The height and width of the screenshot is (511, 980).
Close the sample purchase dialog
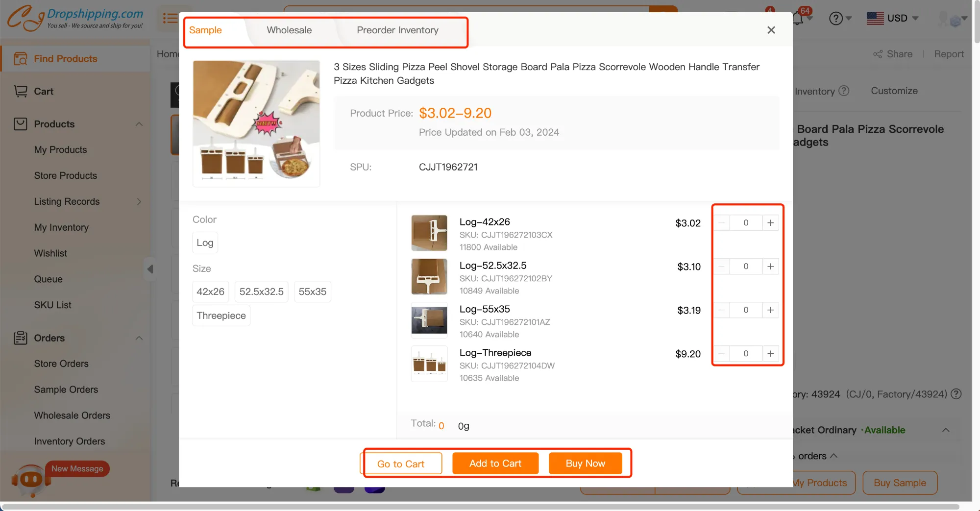[771, 30]
